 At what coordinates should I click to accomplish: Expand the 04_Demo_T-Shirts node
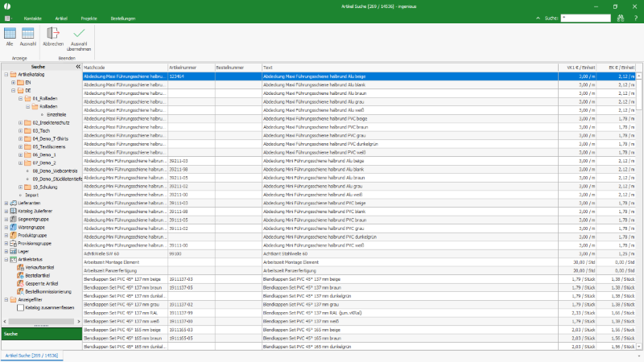pyautogui.click(x=21, y=138)
